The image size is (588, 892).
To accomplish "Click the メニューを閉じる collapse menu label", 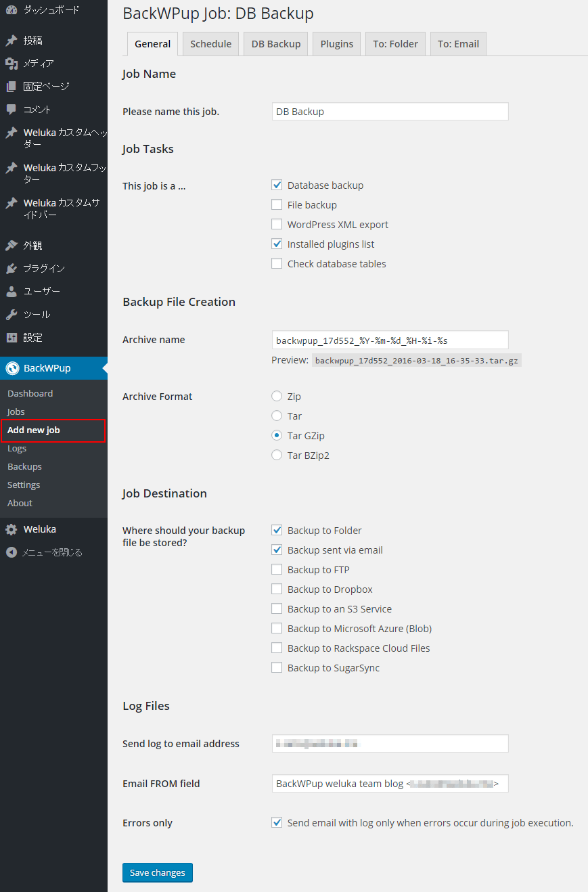I will click(52, 552).
